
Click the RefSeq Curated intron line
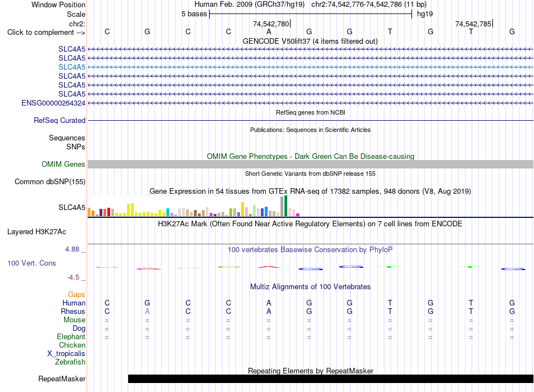pos(310,120)
